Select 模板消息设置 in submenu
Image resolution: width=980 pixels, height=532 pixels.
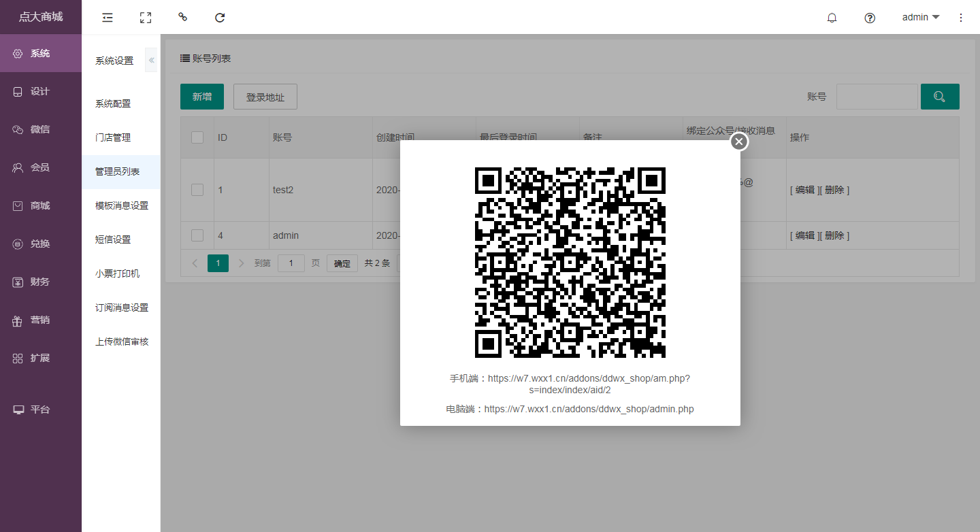(x=121, y=205)
